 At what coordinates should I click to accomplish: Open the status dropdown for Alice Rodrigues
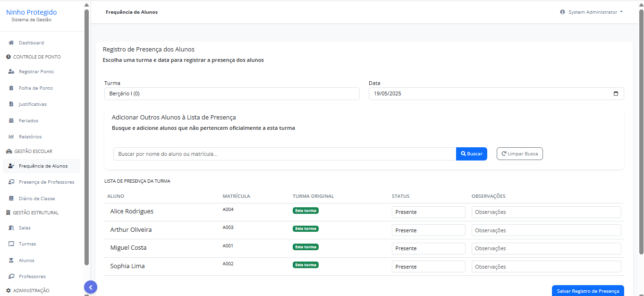[x=429, y=212]
